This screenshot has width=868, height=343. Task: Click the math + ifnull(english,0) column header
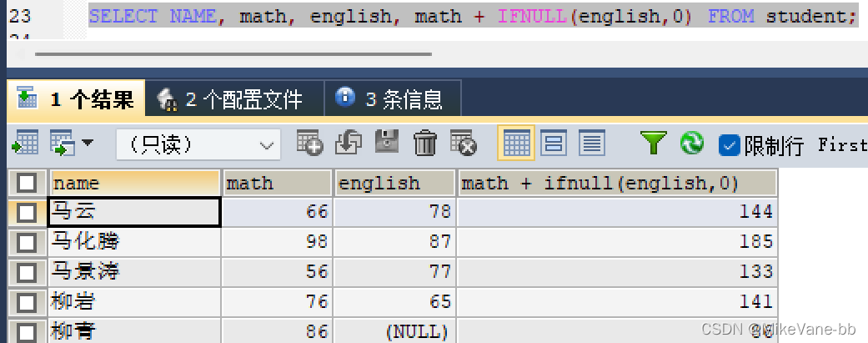(617, 183)
